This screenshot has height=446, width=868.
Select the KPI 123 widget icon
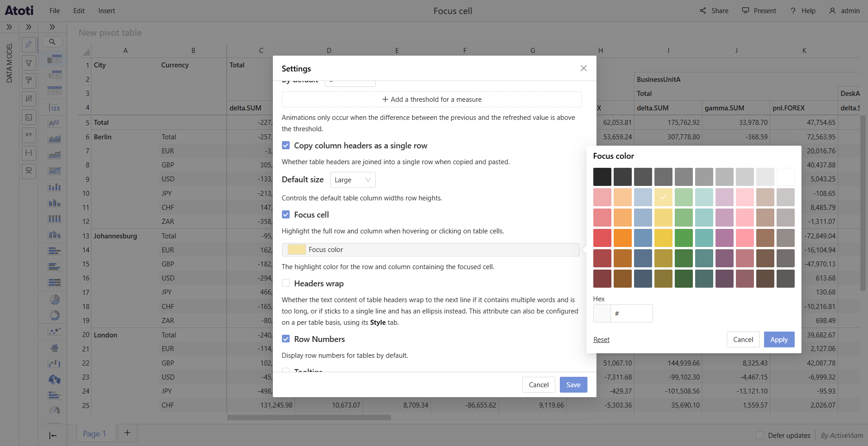(54, 108)
